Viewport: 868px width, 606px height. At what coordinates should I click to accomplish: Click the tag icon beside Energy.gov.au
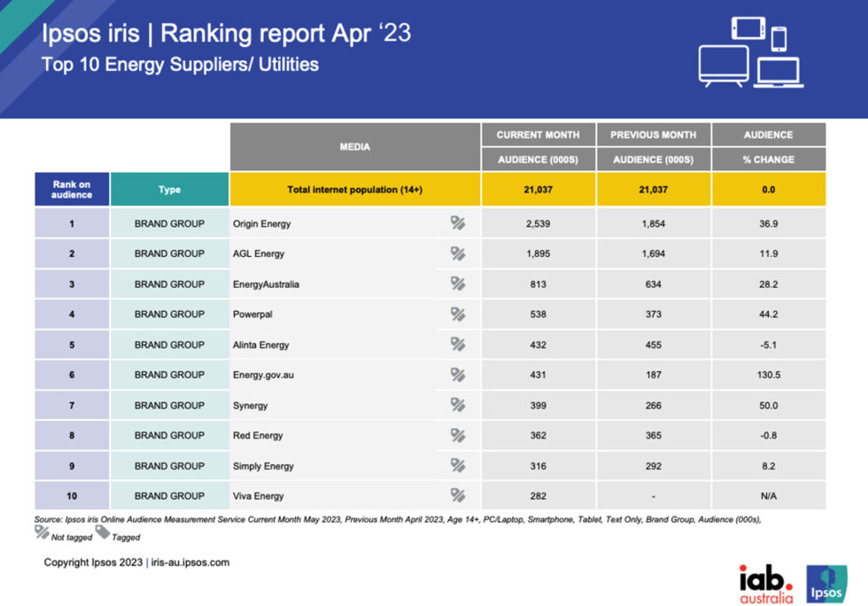458,375
